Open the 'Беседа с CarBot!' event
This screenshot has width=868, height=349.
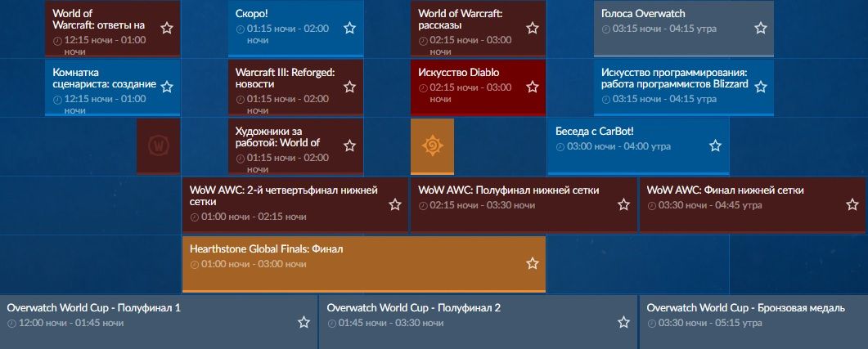pos(638,146)
